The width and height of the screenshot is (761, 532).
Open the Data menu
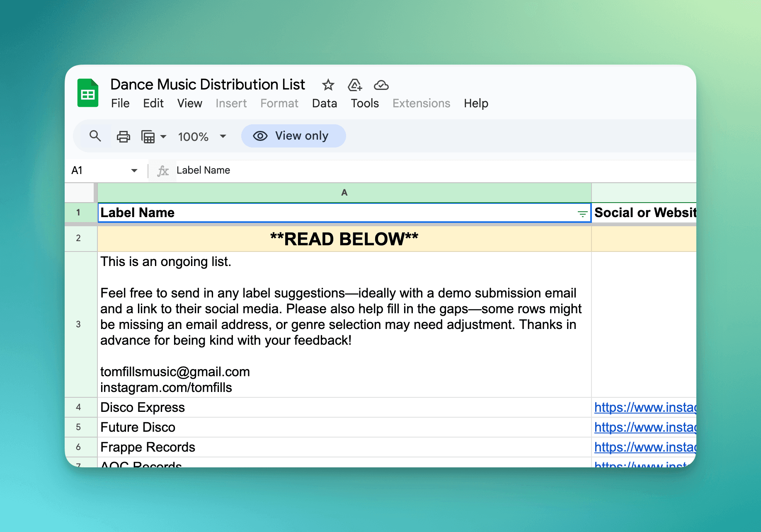pos(324,103)
